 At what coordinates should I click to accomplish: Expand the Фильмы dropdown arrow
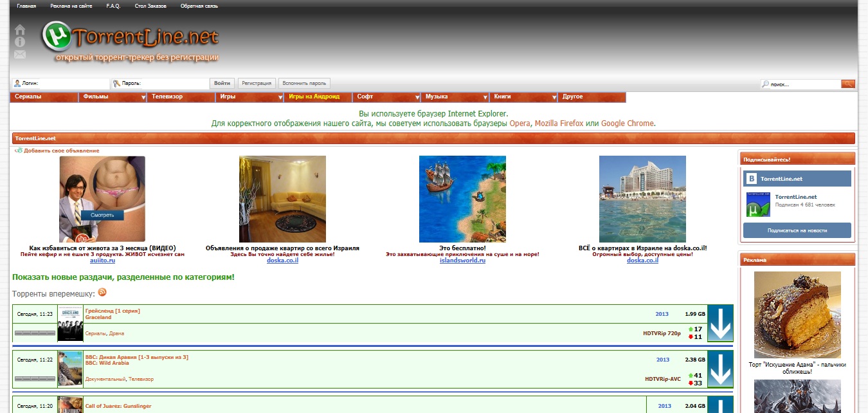143,97
